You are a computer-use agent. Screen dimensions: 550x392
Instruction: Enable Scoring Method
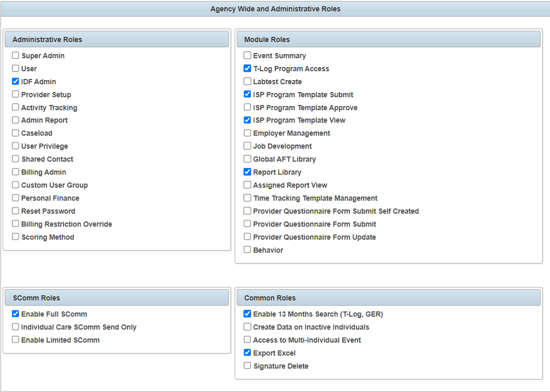[15, 237]
